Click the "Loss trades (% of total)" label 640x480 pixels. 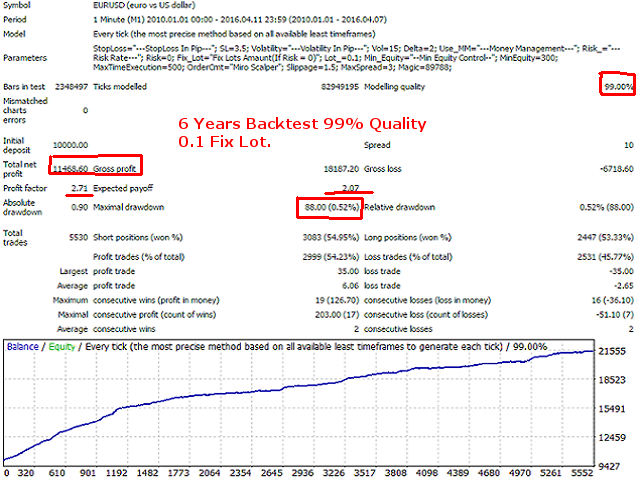(x=408, y=257)
